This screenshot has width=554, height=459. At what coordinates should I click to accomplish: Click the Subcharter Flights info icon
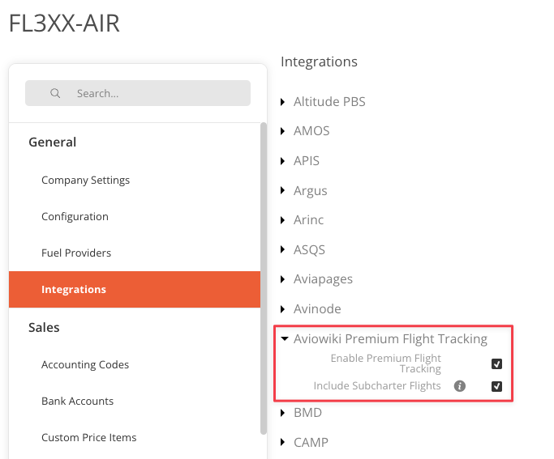[x=459, y=386]
